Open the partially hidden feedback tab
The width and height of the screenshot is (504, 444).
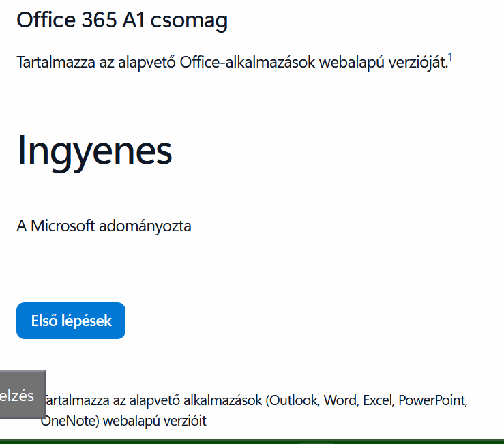(20, 395)
